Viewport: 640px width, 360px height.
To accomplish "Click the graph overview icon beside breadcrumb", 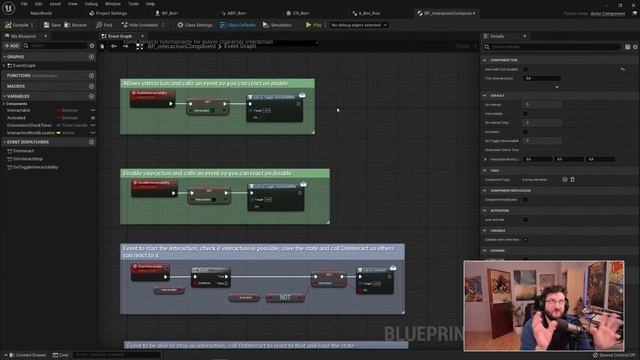I will point(140,47).
